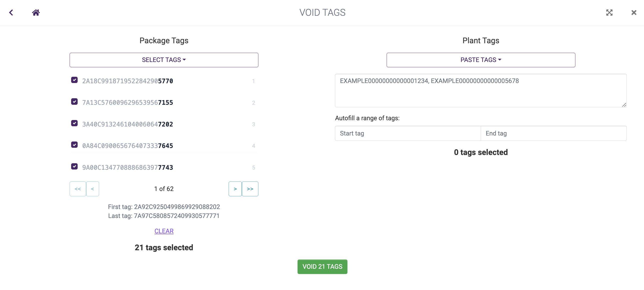
Task: Uncheck tag ending in 5770
Action: coord(74,80)
